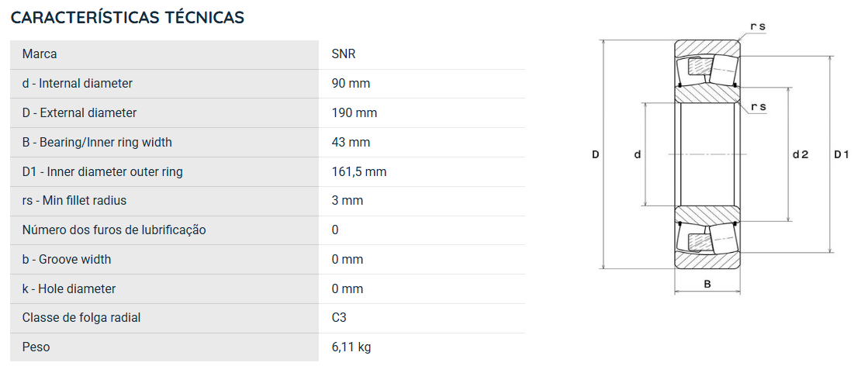Click the 161,5 mm value
The height and width of the screenshot is (373, 868).
coord(358,171)
